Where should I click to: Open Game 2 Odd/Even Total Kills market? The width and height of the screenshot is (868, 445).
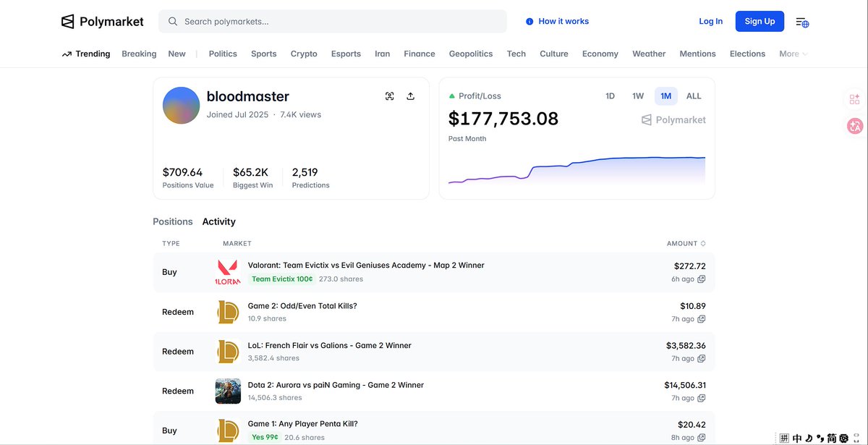click(x=302, y=306)
